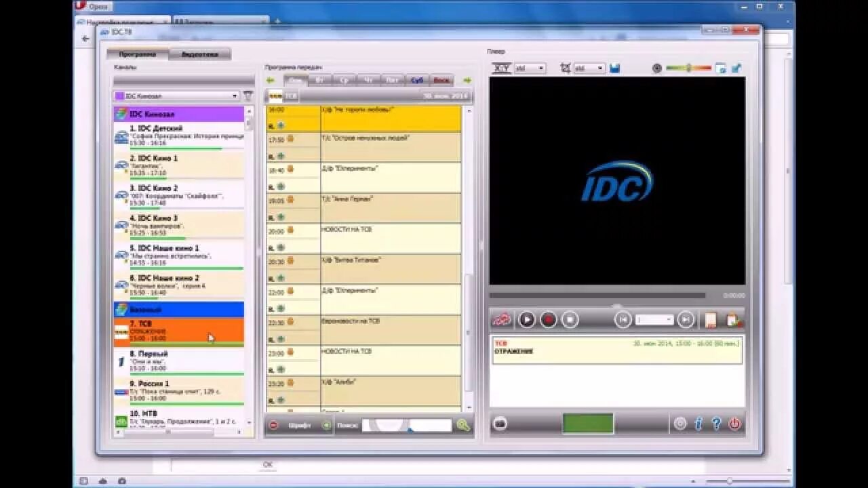Open the IDC Кинозал channel group dropdown
868x488 pixels.
click(x=176, y=96)
